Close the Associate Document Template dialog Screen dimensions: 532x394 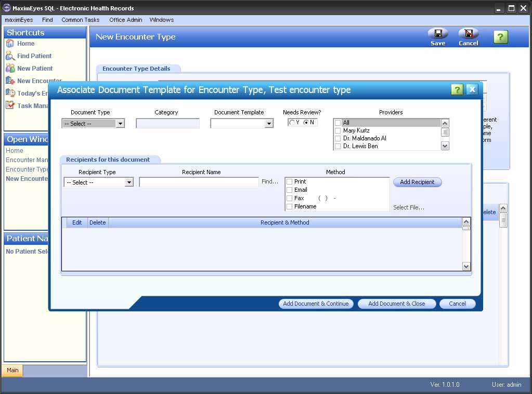tap(472, 89)
